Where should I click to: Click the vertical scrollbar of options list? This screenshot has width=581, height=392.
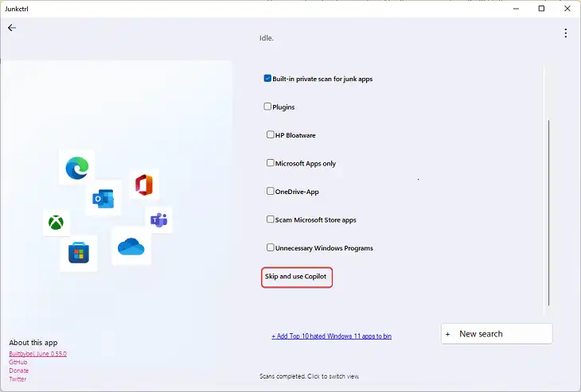[548, 213]
